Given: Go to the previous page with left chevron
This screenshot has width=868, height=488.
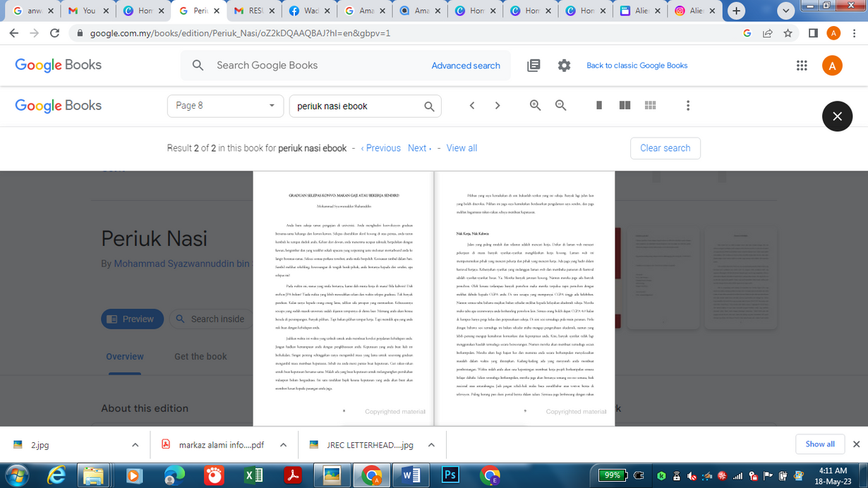Looking at the screenshot, I should tap(472, 106).
